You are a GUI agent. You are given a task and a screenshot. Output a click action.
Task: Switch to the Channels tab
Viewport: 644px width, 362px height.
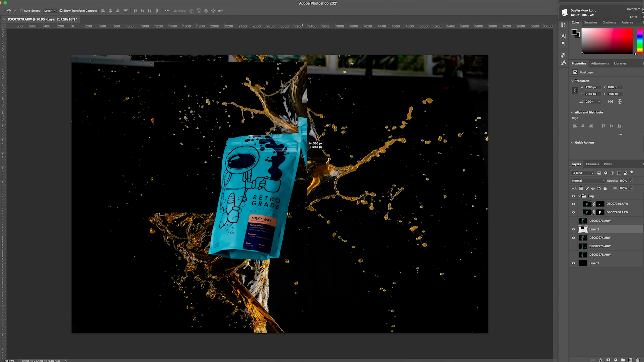pyautogui.click(x=592, y=164)
